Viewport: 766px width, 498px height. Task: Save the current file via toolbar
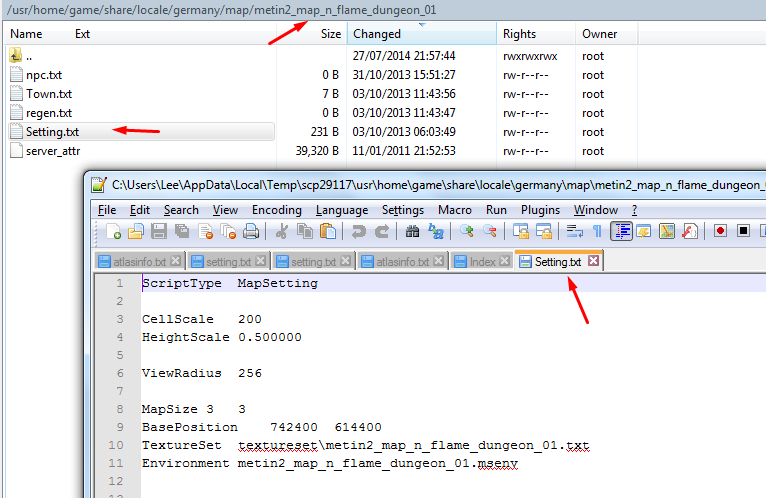coord(159,231)
